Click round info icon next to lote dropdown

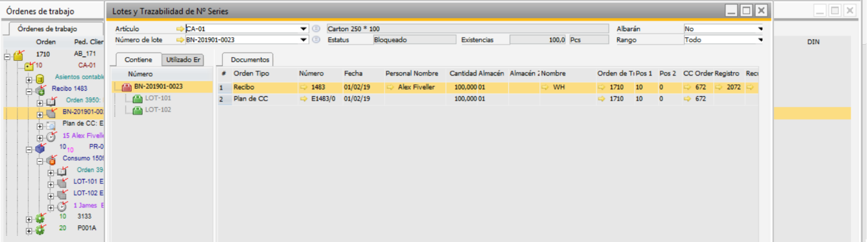pos(316,40)
